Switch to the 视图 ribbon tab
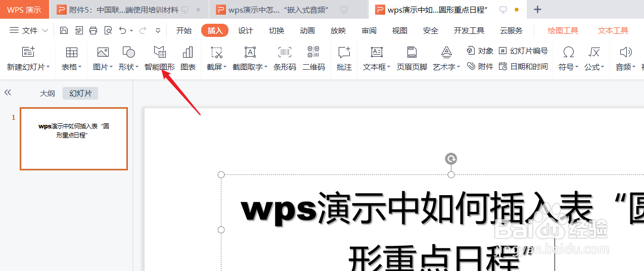The width and height of the screenshot is (644, 271). tap(400, 30)
